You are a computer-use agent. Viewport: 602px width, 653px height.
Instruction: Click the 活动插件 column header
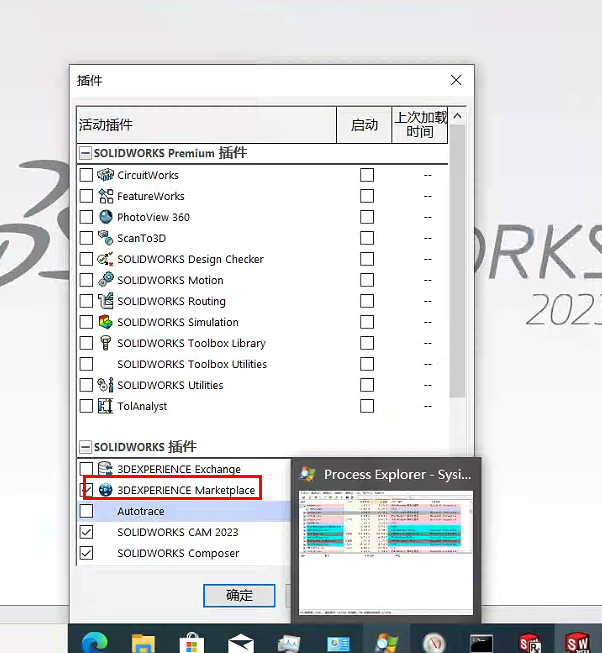tap(206, 125)
